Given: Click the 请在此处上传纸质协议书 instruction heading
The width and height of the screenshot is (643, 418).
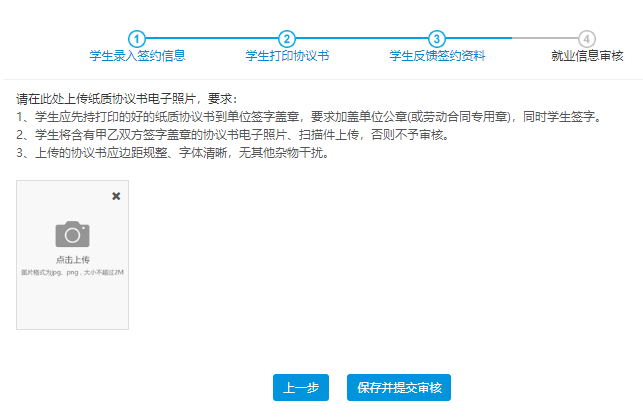Looking at the screenshot, I should click(x=125, y=99).
